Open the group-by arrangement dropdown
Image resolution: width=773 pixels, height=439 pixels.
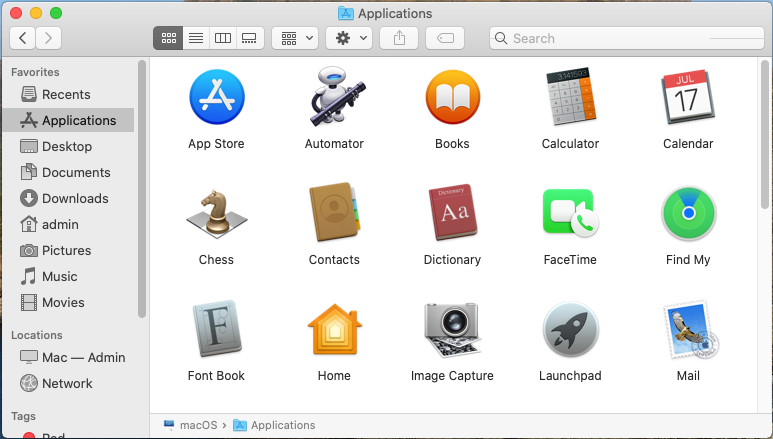click(295, 38)
